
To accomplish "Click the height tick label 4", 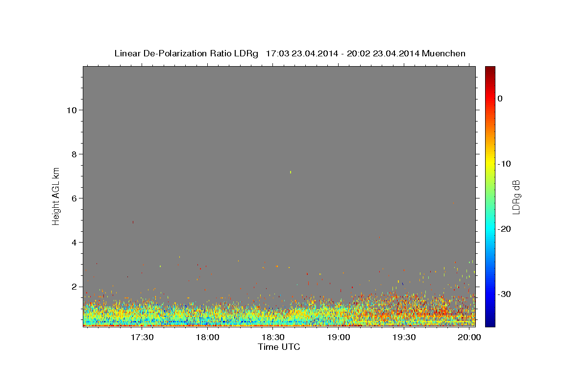I will pos(73,243).
